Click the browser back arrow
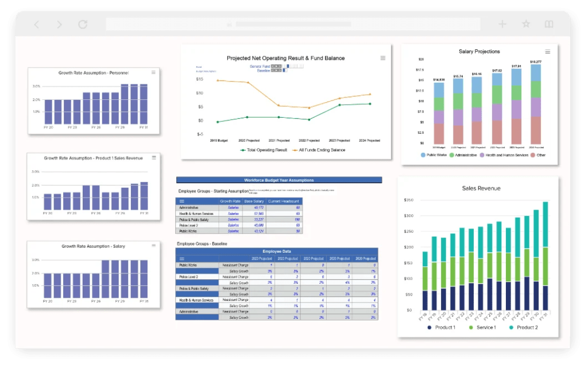This screenshot has width=588, height=367. tap(37, 25)
